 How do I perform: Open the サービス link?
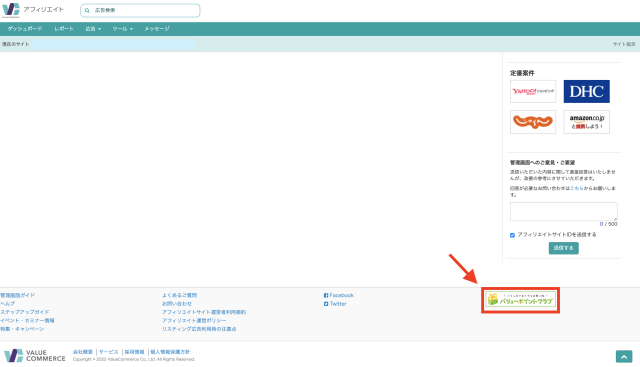109,352
